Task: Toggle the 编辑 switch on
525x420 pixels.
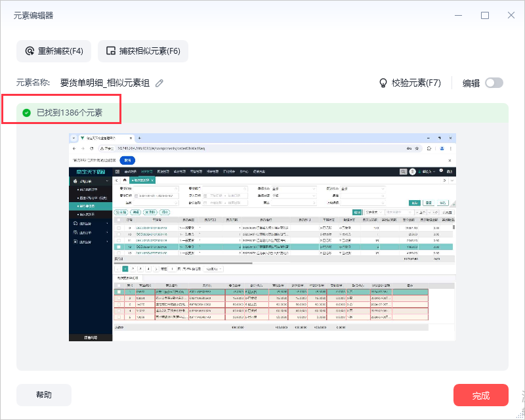Action: [493, 83]
